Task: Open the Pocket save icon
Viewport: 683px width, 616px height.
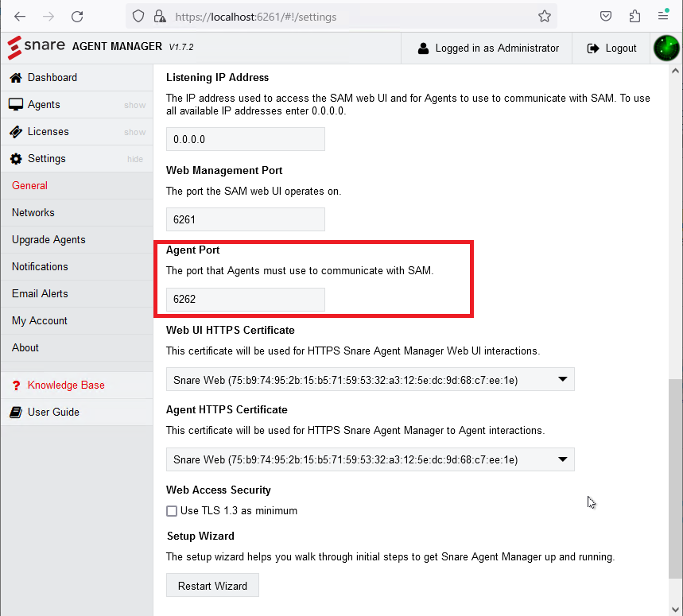Action: (605, 17)
